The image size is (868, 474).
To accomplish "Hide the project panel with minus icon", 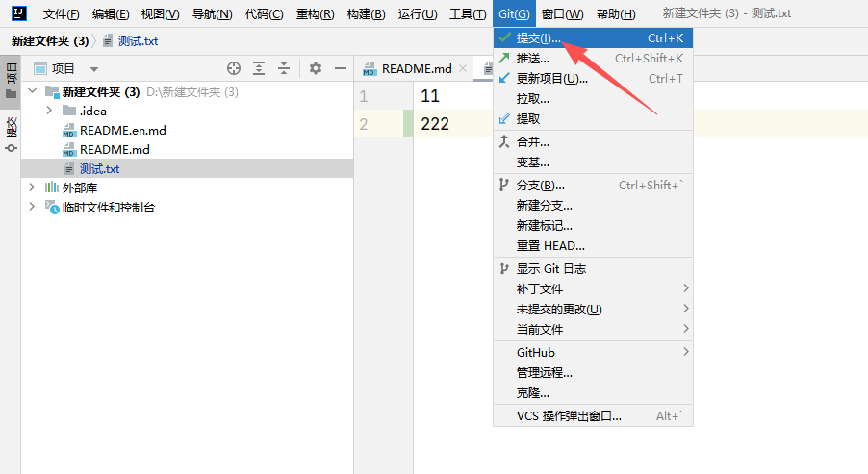I will [x=341, y=68].
